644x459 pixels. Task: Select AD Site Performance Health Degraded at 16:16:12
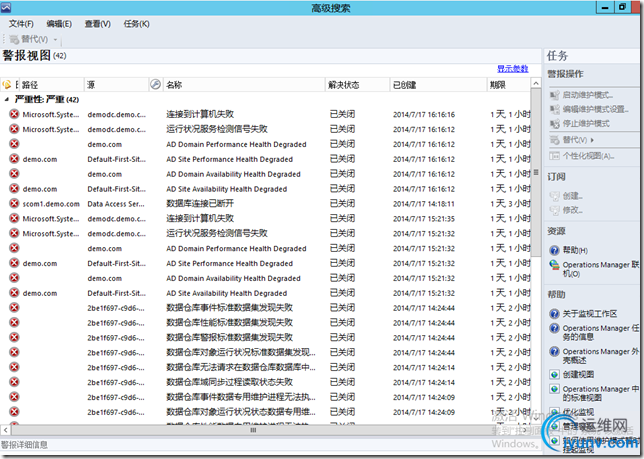(x=229, y=159)
